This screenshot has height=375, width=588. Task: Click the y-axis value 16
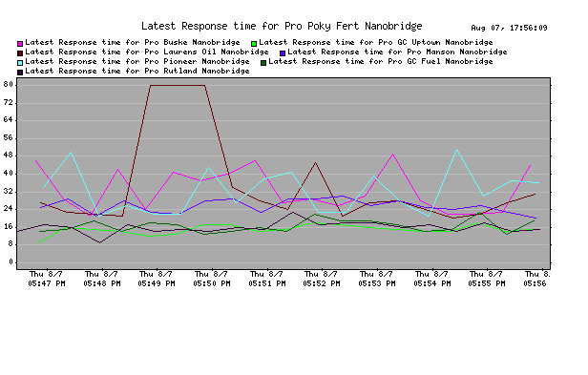[9, 226]
